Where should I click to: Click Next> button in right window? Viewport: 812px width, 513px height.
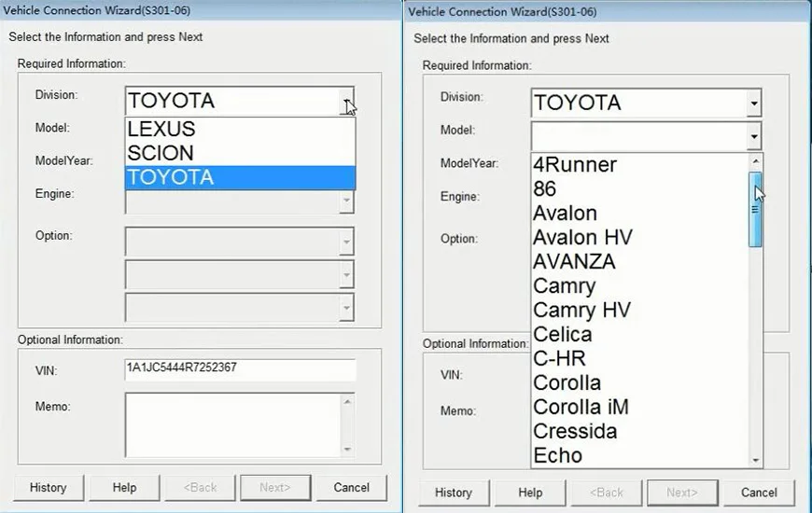tap(682, 492)
